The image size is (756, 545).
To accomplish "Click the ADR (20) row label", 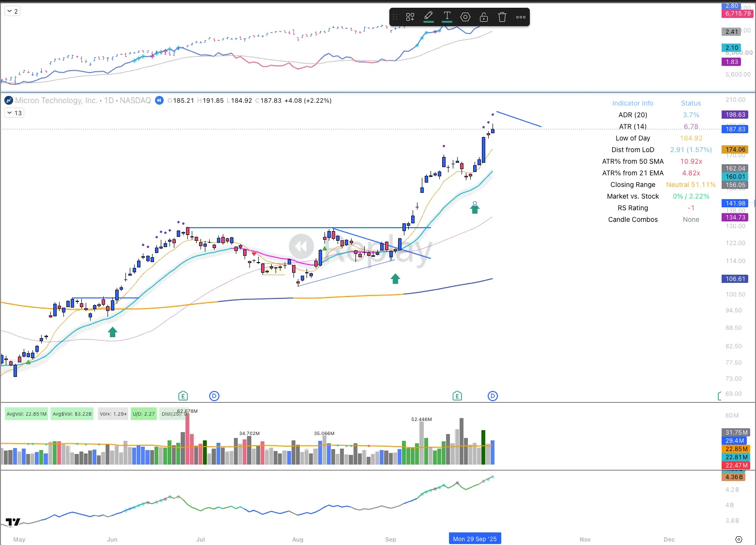I will 633,115.
